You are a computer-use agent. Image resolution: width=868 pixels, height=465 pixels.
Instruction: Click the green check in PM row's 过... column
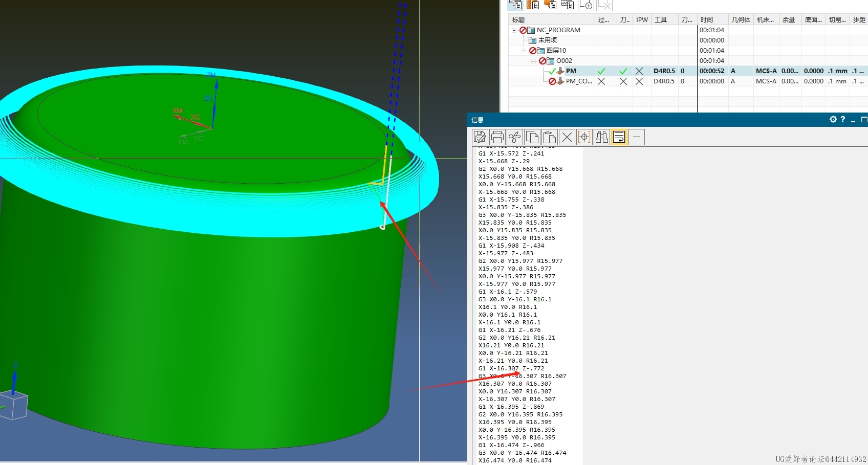coord(601,71)
